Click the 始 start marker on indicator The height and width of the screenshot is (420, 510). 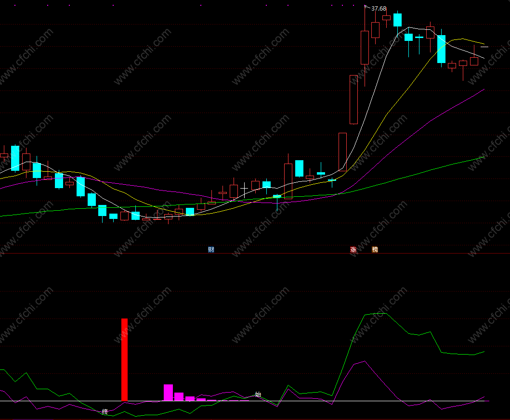click(x=258, y=395)
